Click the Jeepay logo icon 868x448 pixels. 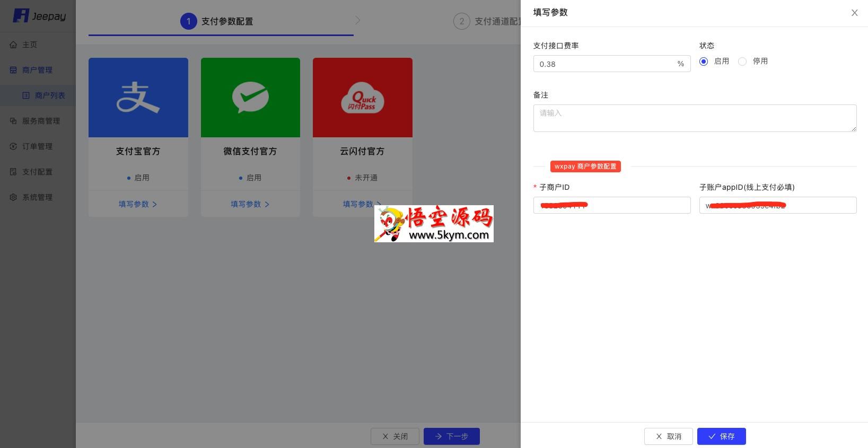[21, 15]
